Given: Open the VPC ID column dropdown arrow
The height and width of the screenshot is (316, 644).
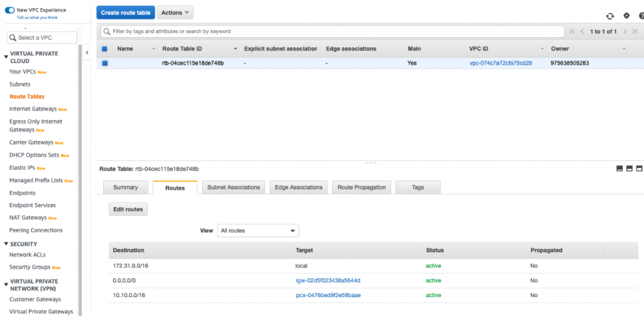Looking at the screenshot, I should tap(542, 49).
